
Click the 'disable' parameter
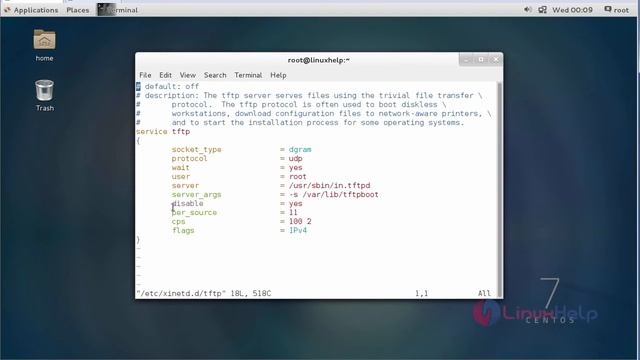pyautogui.click(x=187, y=203)
